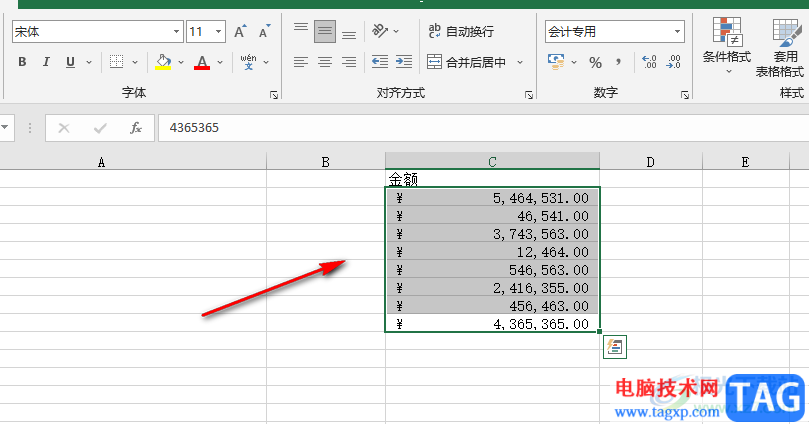The width and height of the screenshot is (809, 424).
Task: Toggle middle vertical alignment
Action: pyautogui.click(x=325, y=31)
